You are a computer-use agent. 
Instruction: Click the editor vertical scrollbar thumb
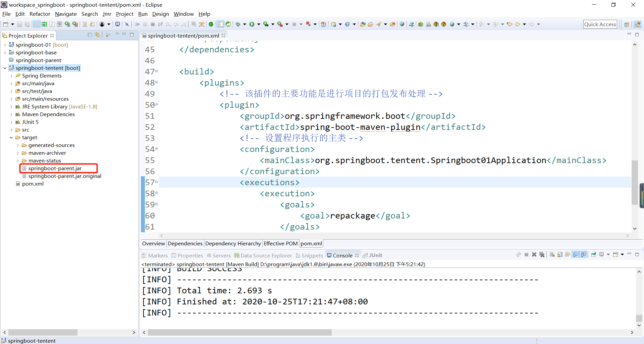coord(635,183)
